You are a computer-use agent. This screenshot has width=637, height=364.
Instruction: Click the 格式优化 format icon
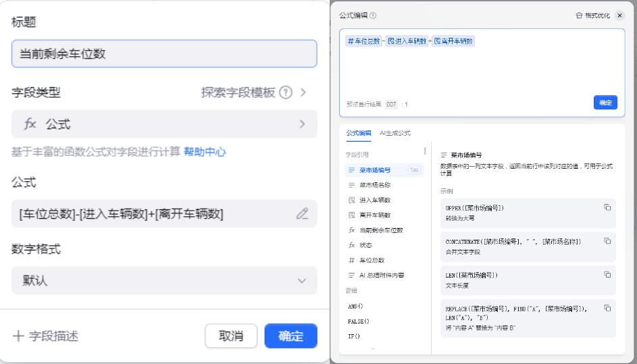(x=579, y=16)
